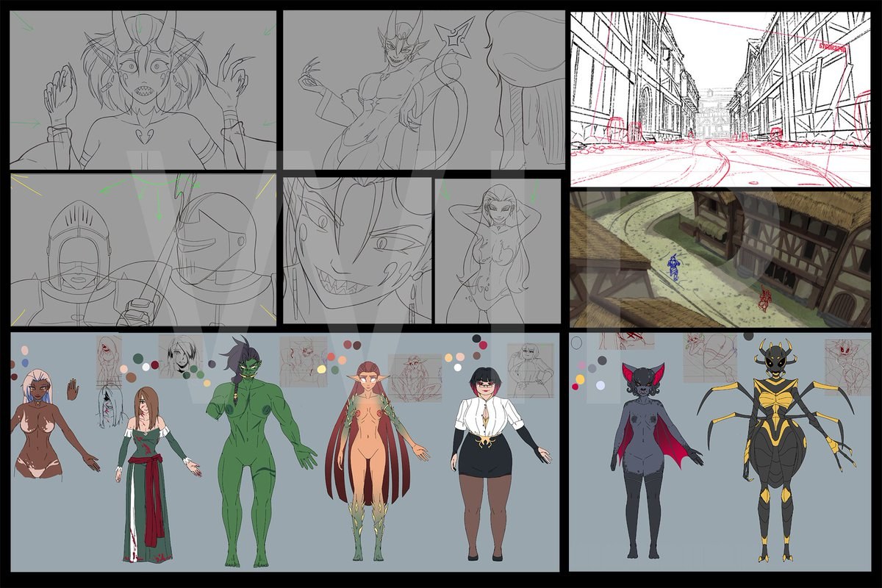Pick the pink swatch beside the bat girl

(x=582, y=365)
